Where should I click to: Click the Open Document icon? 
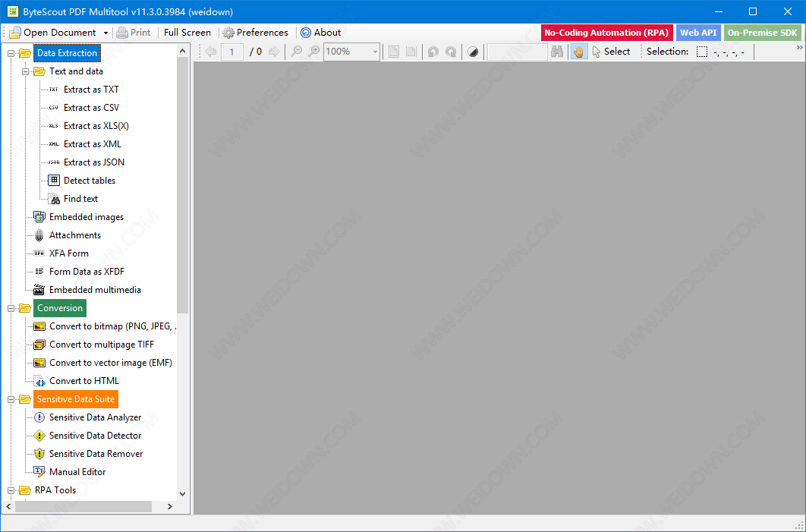[15, 33]
